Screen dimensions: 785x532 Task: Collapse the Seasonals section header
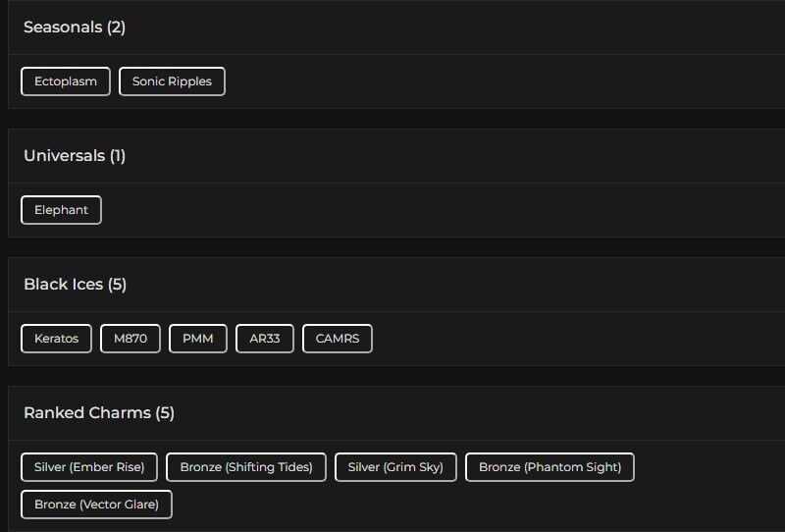392,27
